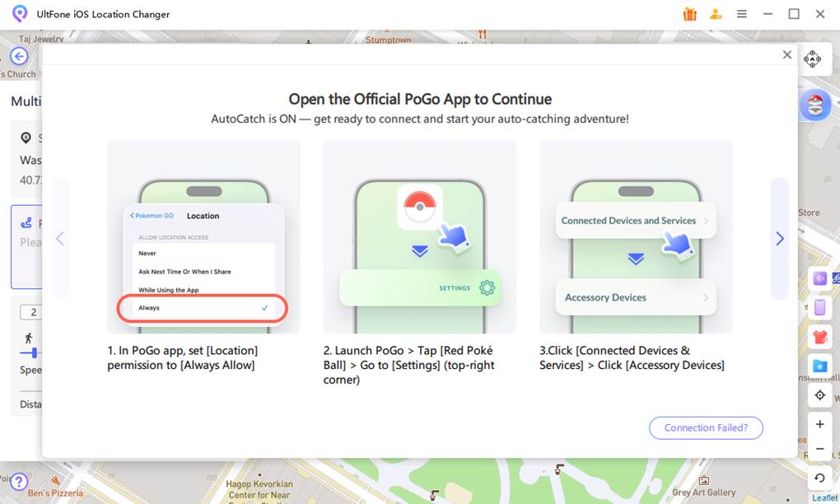
Task: Click the Grey Art Gallery map label
Action: (704, 492)
